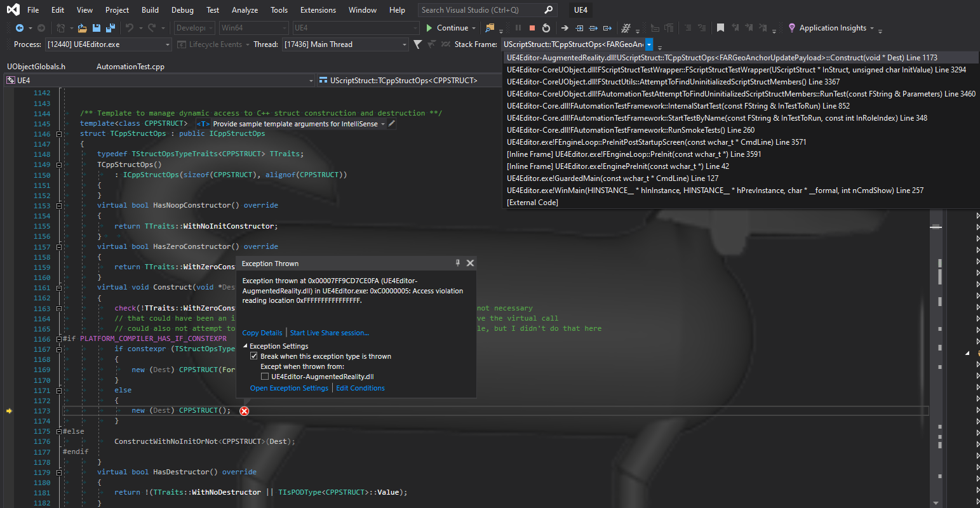Switch to the AutomationTest.cpp tab

(130, 66)
